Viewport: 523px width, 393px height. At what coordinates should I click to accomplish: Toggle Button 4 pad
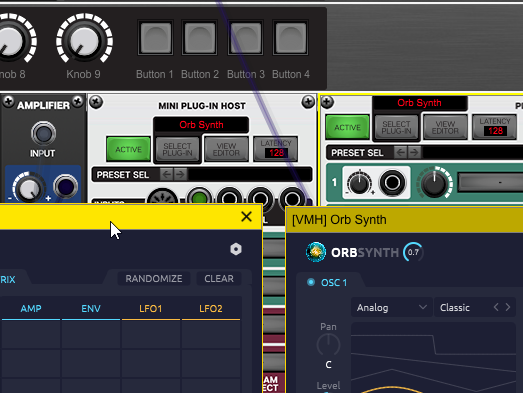point(291,37)
